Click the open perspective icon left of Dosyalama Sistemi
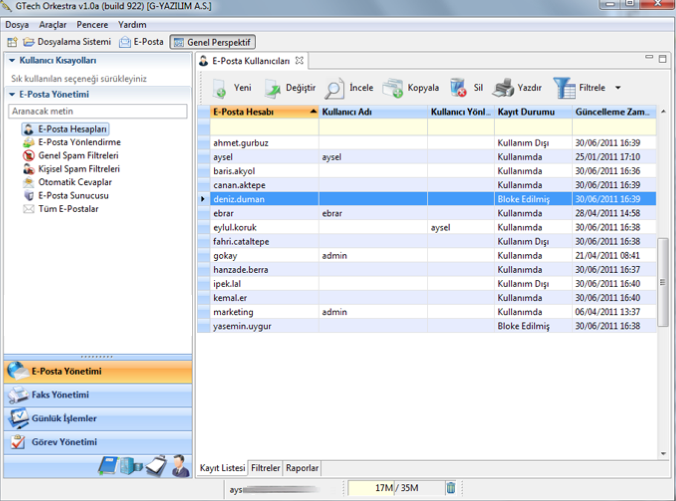This screenshot has width=676, height=501. tap(11, 42)
